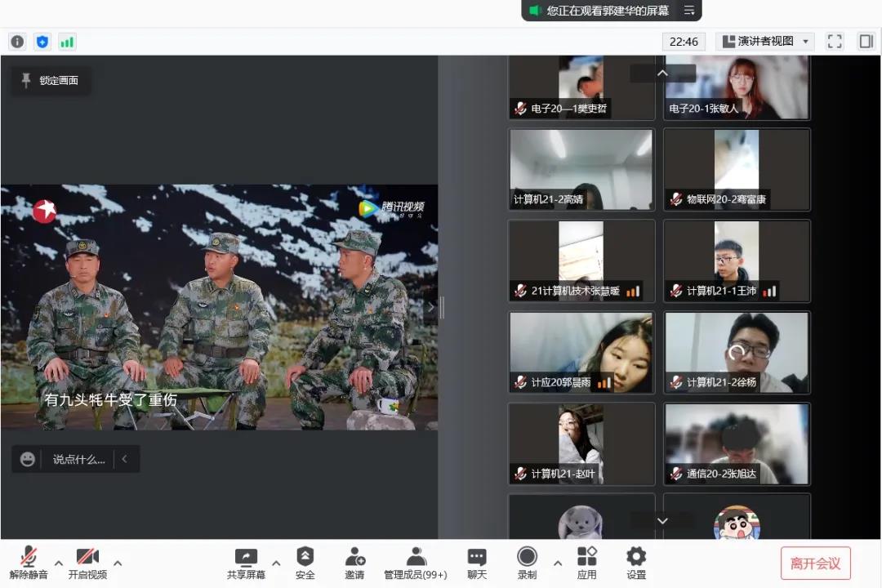The width and height of the screenshot is (882, 588).
Task: Open the 聊天 chat panel
Action: [477, 563]
